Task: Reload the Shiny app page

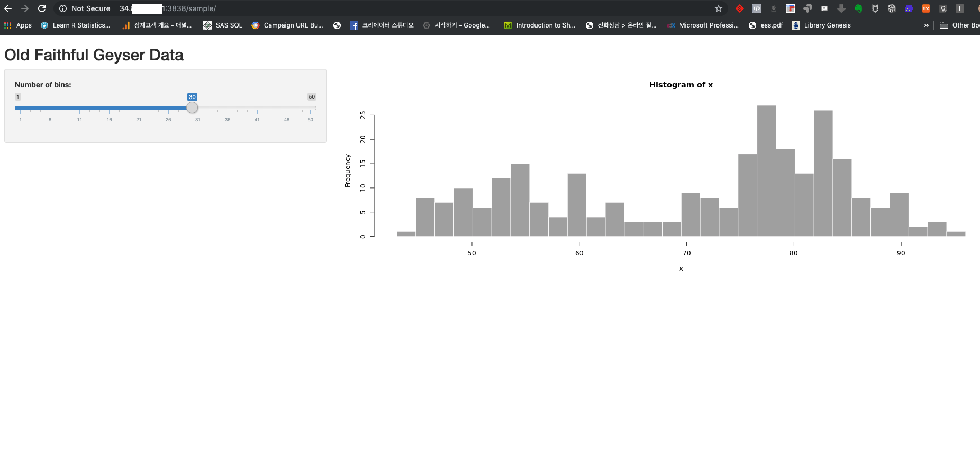Action: tap(42, 8)
